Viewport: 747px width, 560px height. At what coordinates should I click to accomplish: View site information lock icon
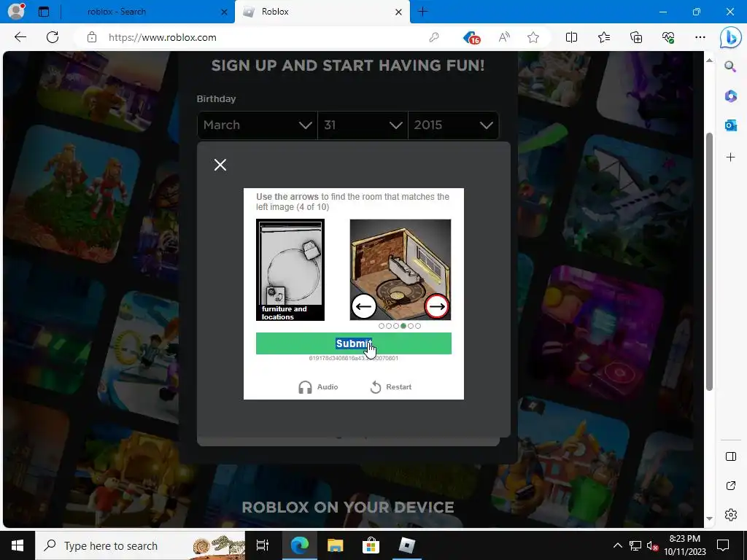92,37
